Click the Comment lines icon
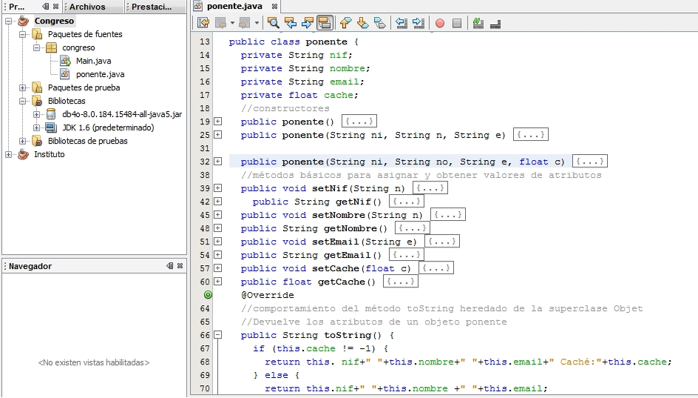This screenshot has width=698, height=398. (x=478, y=23)
